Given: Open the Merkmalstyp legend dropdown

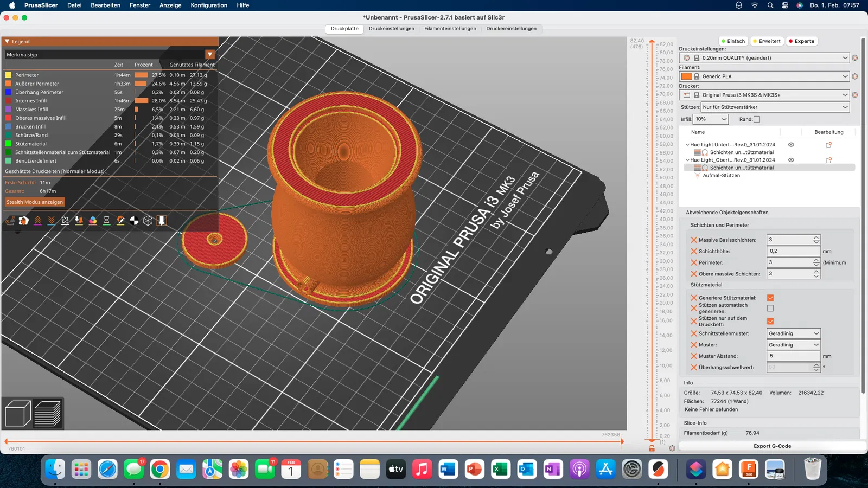Looking at the screenshot, I should tap(210, 55).
